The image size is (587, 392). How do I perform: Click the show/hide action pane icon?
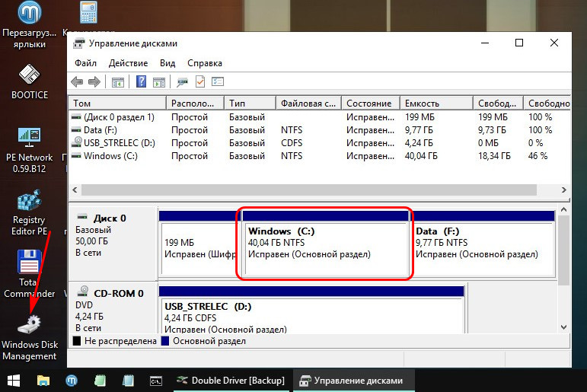[x=159, y=81]
